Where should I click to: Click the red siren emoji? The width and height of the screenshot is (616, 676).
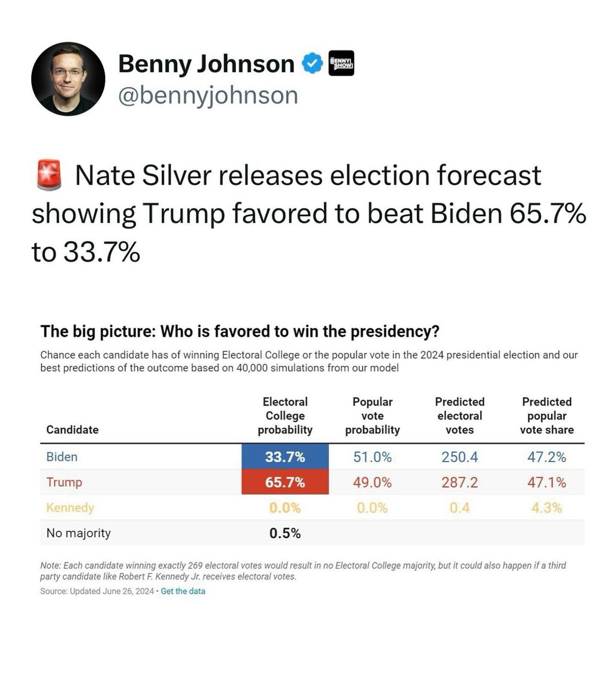point(49,175)
